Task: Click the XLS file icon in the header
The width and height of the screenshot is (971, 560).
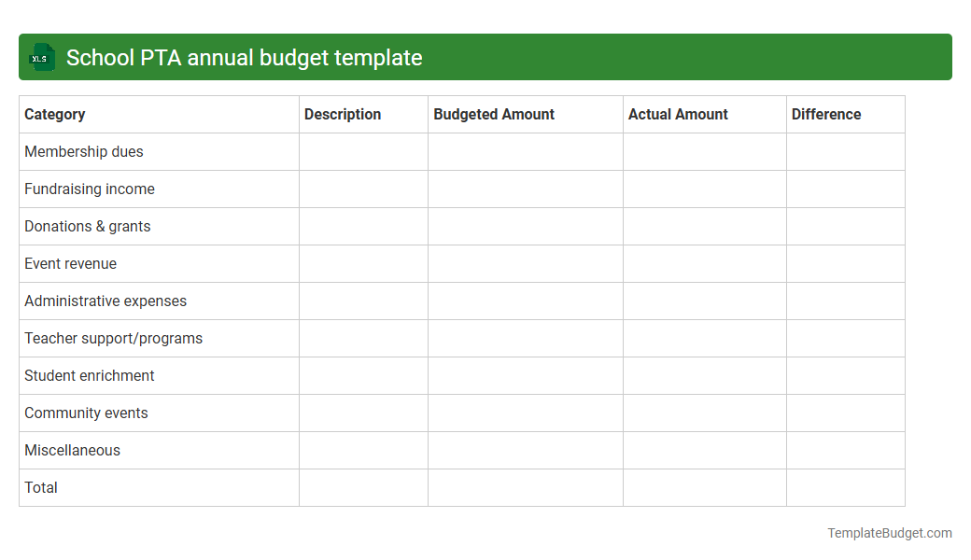Action: click(x=41, y=57)
